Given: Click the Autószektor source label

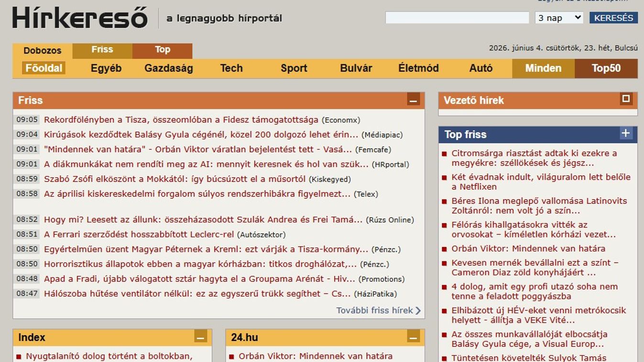Looking at the screenshot, I should pyautogui.click(x=262, y=235).
